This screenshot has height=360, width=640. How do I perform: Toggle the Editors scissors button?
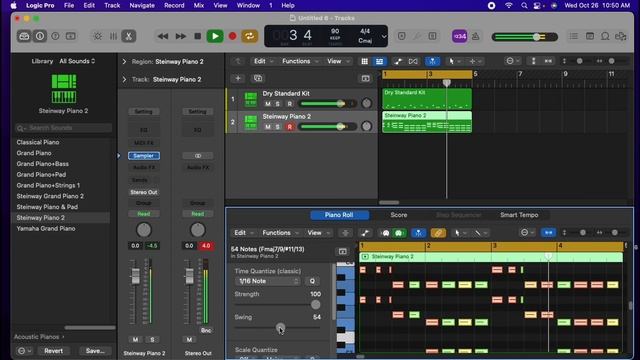(129, 36)
